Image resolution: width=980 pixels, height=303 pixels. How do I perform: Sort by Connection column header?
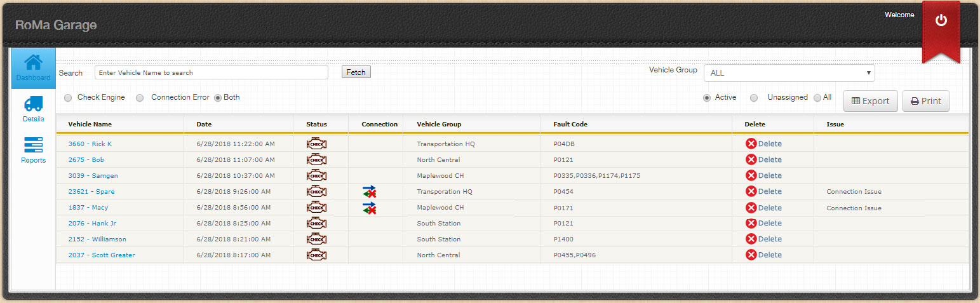point(380,124)
